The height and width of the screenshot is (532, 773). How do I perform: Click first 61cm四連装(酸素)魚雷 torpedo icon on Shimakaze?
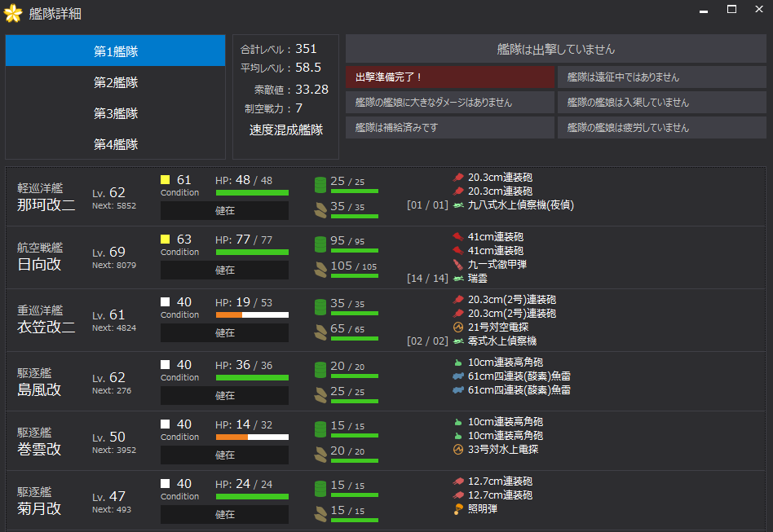click(x=458, y=376)
